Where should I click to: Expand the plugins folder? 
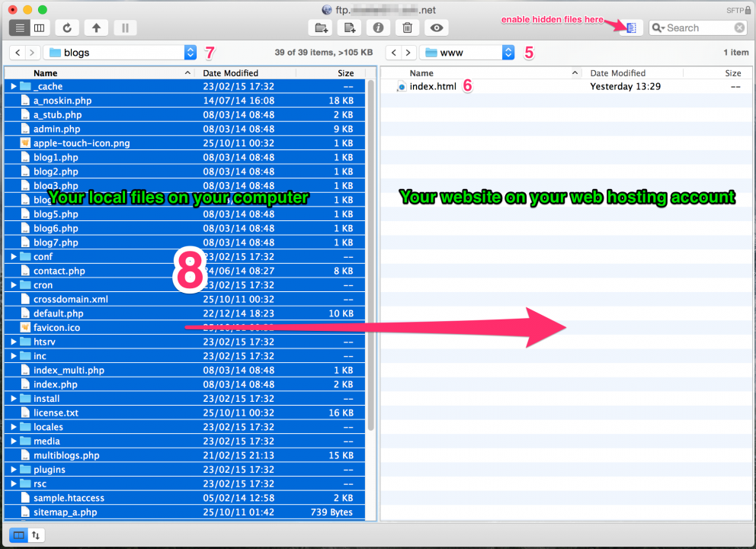[x=14, y=470]
